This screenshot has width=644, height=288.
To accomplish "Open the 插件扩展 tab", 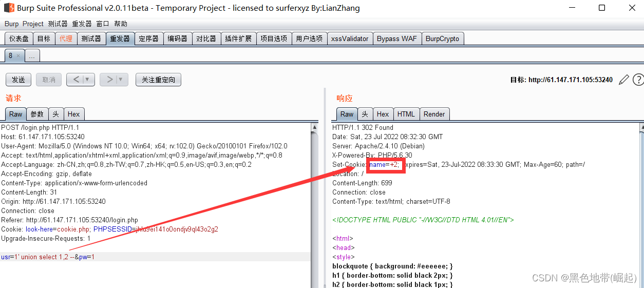I will 238,39.
